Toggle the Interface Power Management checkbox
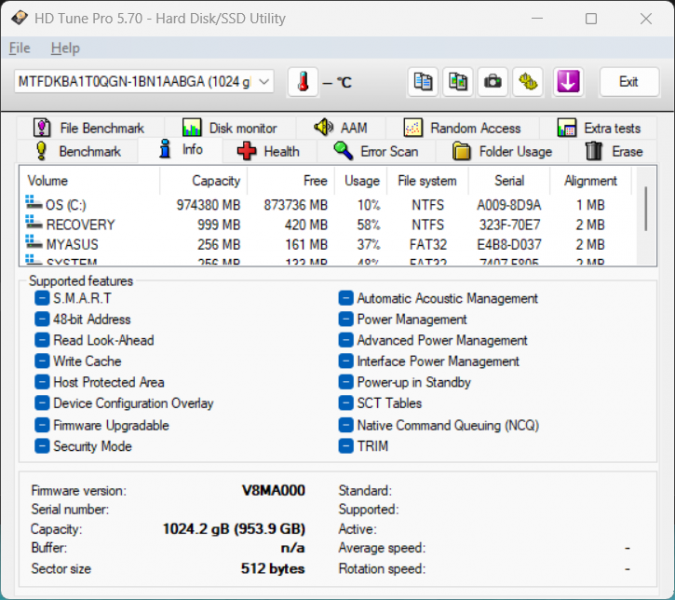The image size is (675, 600). [346, 361]
